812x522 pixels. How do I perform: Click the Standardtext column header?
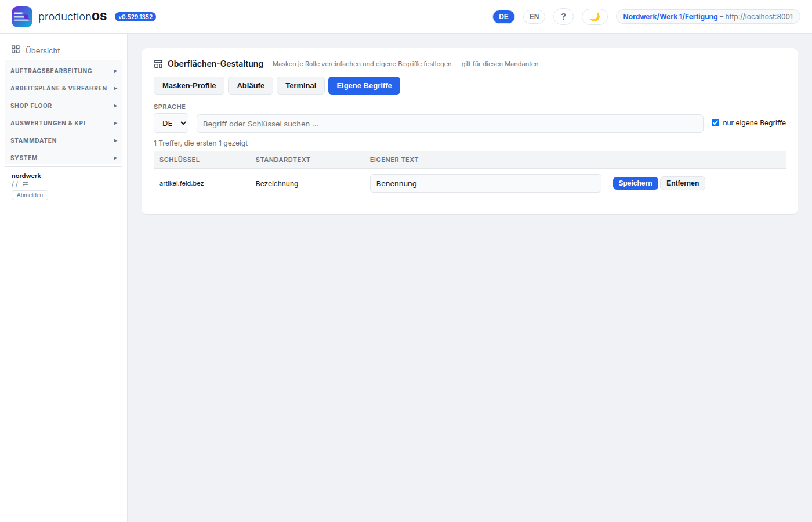283,159
